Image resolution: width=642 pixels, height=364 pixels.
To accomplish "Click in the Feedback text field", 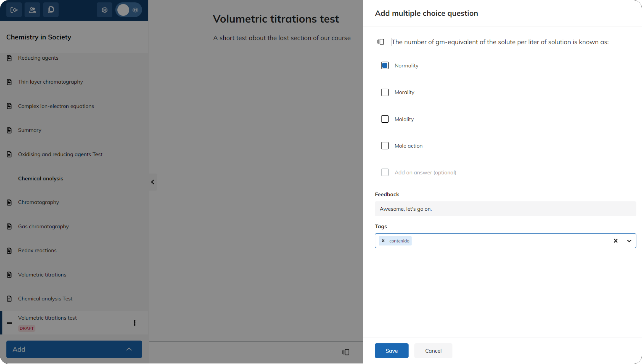I will click(x=505, y=209).
